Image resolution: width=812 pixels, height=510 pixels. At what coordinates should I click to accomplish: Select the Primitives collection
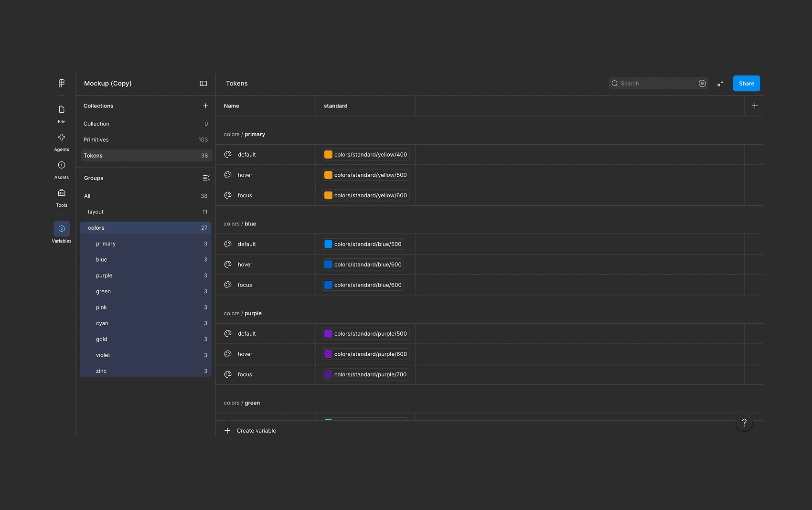click(146, 139)
